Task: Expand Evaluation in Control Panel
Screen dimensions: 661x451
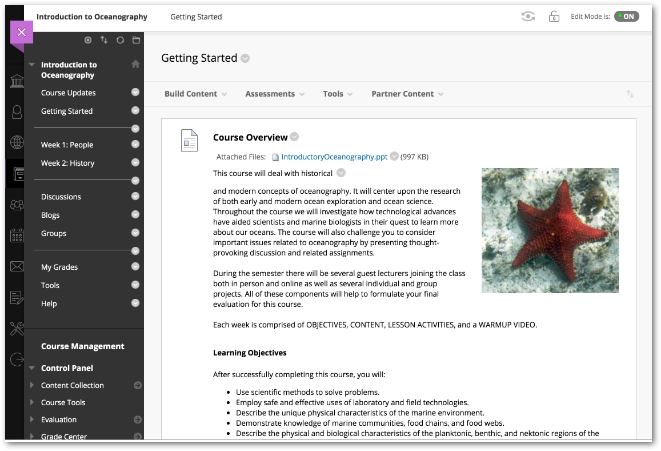Action: 32,419
